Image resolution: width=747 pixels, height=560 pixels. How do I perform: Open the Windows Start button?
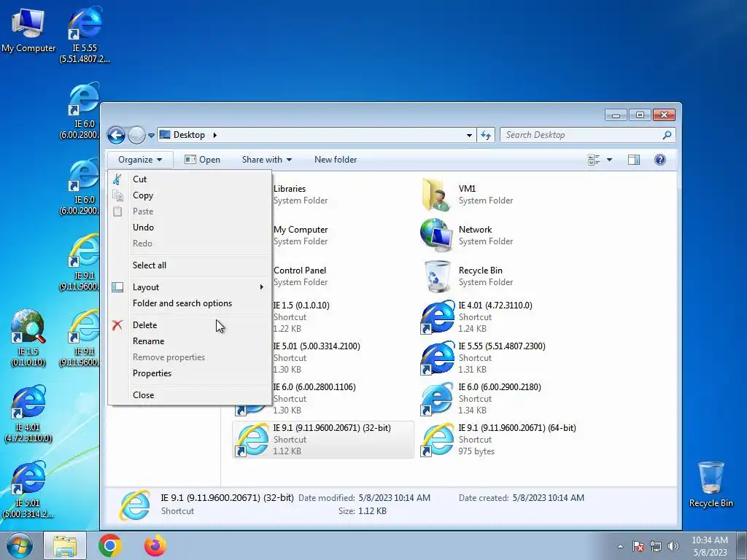19,545
